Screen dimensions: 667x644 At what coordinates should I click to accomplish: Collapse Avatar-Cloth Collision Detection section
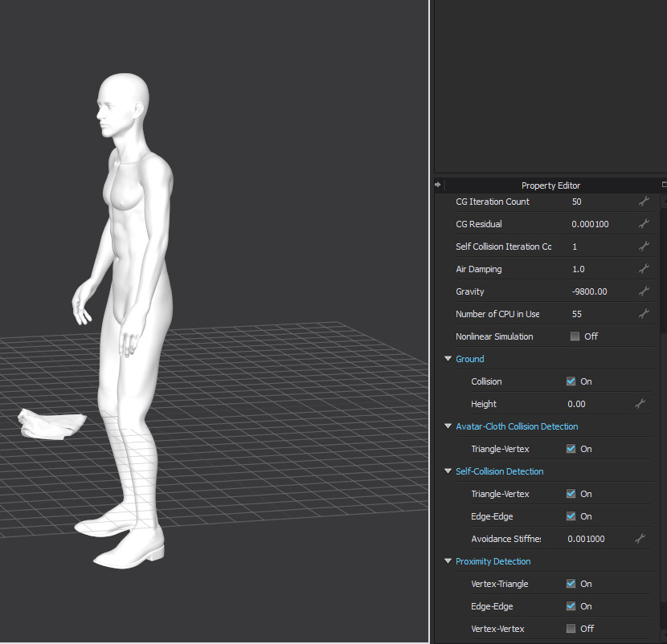click(x=448, y=426)
